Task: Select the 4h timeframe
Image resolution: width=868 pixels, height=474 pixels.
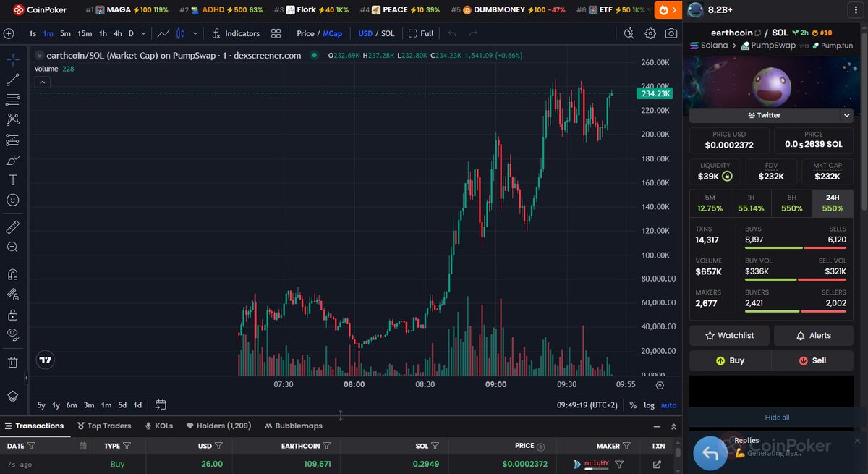Action: (x=118, y=33)
